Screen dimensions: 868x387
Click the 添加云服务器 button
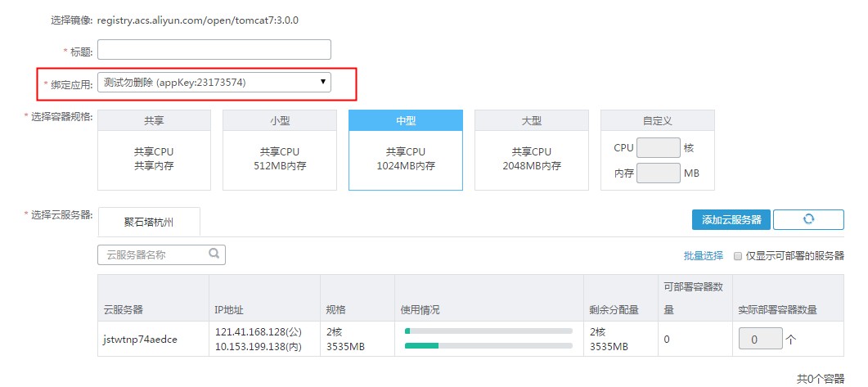731,219
